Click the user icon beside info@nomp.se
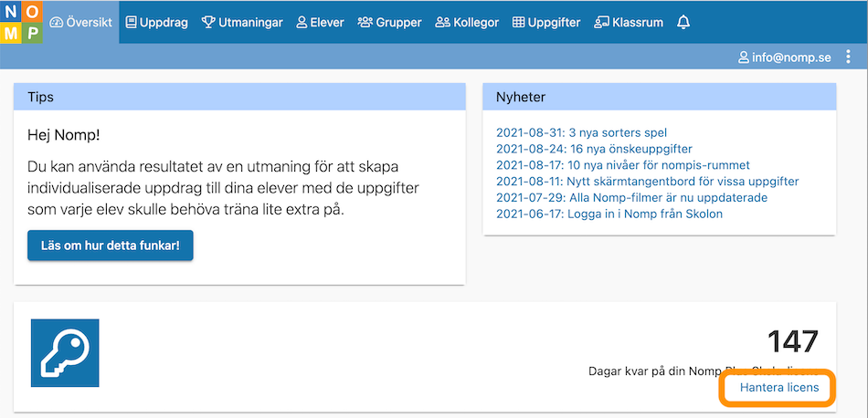868x418 pixels. 744,57
